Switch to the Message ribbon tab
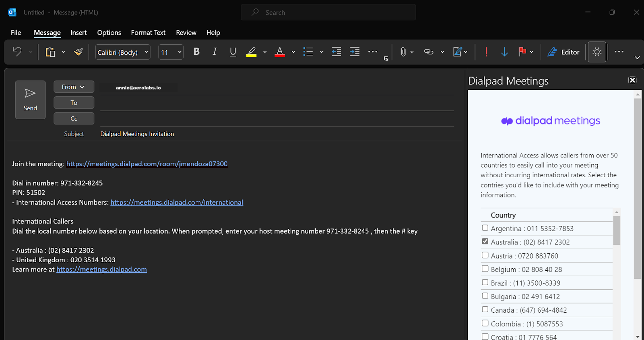 point(47,33)
